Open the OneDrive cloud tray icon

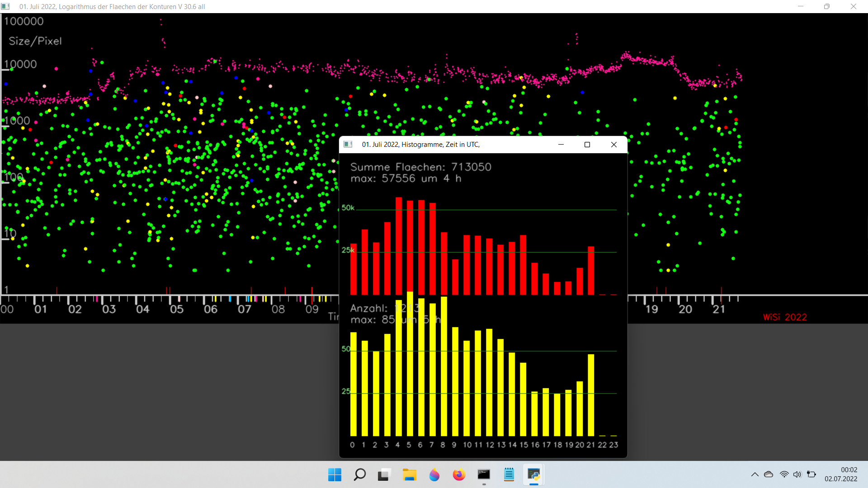pos(769,474)
